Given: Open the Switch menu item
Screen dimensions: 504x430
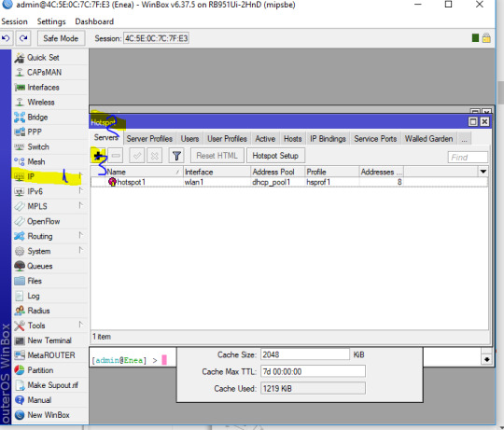Looking at the screenshot, I should pyautogui.click(x=49, y=146).
